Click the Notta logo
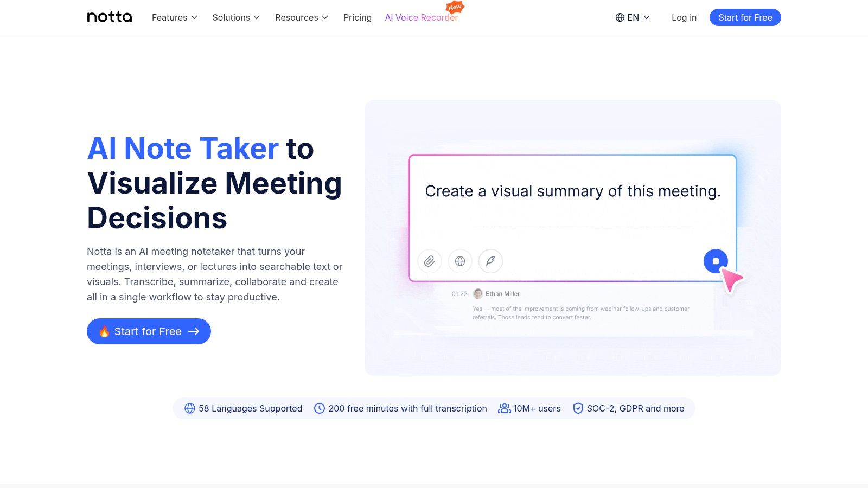868x488 pixels. pyautogui.click(x=109, y=17)
